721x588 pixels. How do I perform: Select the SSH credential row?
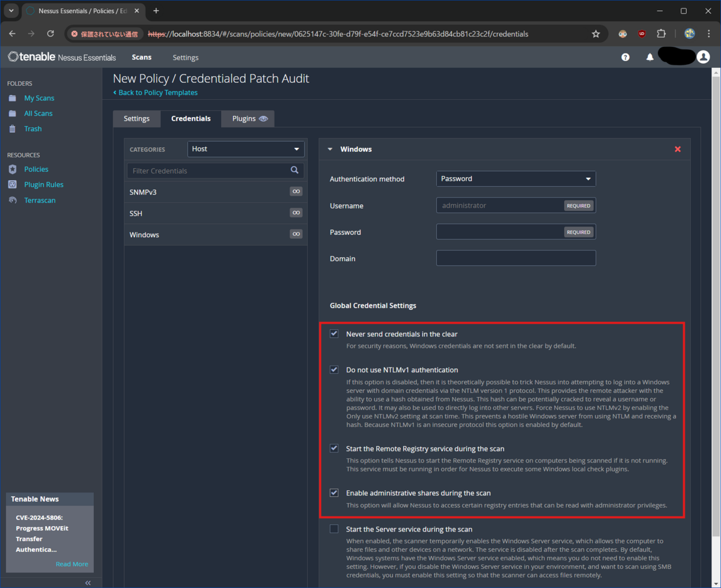(216, 213)
